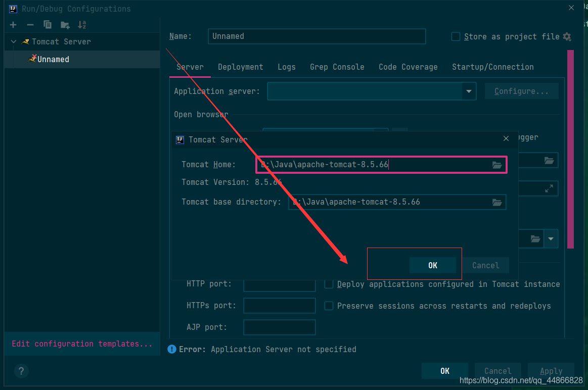Copy the selected configuration

[x=47, y=25]
